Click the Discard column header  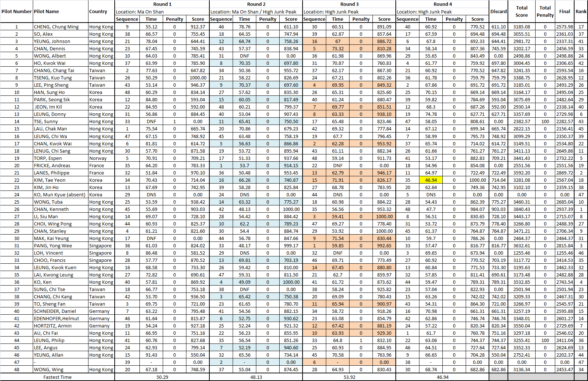click(x=498, y=12)
